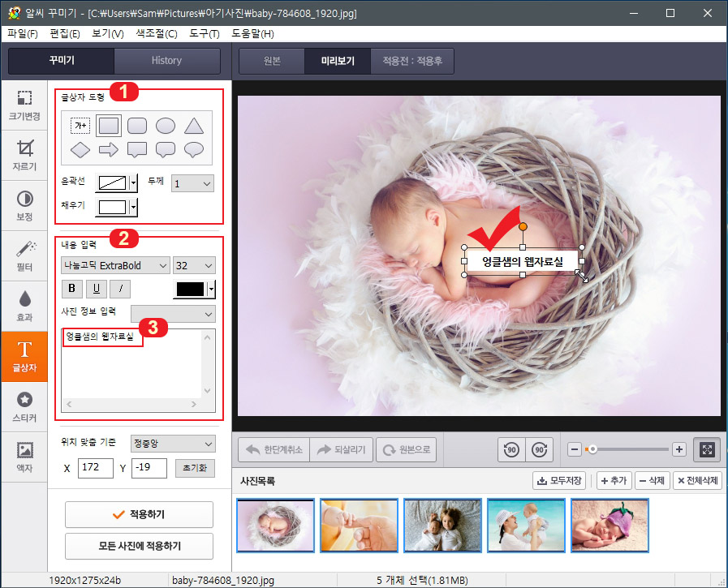Screen dimensions: 728x588
Task: Switch to 적용전 : 적용후 comparison tab
Action: 412,61
